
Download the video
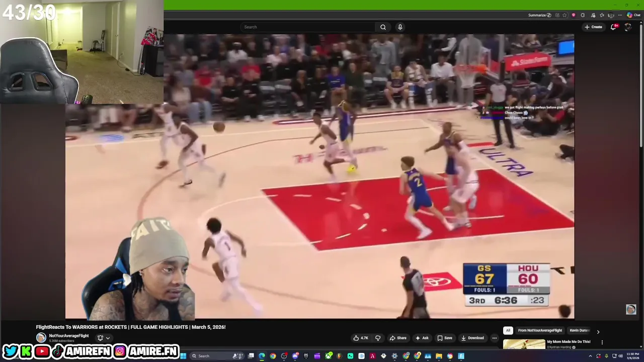pos(473,338)
